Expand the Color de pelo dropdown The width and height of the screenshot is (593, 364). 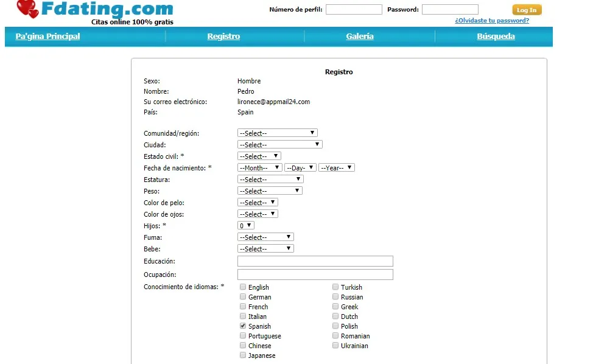pos(258,202)
